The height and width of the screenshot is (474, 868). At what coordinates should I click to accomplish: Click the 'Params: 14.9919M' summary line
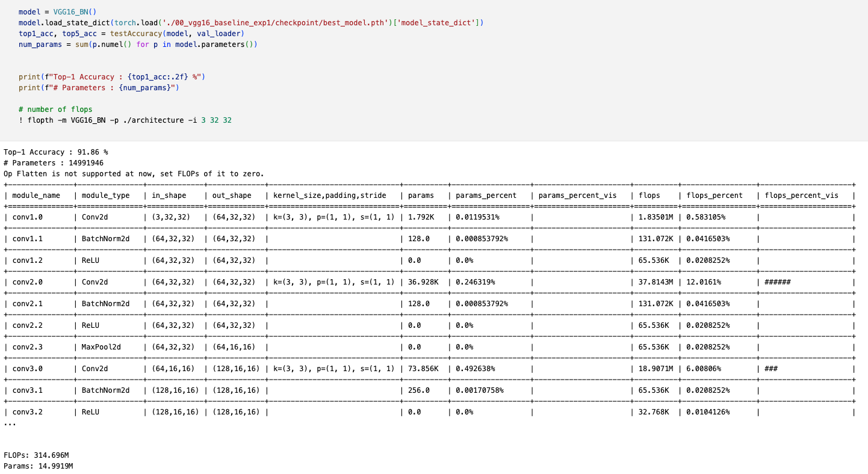pyautogui.click(x=38, y=466)
